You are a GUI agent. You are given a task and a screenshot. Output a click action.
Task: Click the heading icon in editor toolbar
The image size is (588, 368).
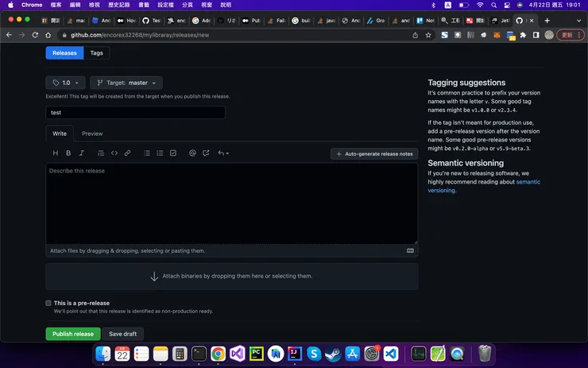(x=56, y=153)
